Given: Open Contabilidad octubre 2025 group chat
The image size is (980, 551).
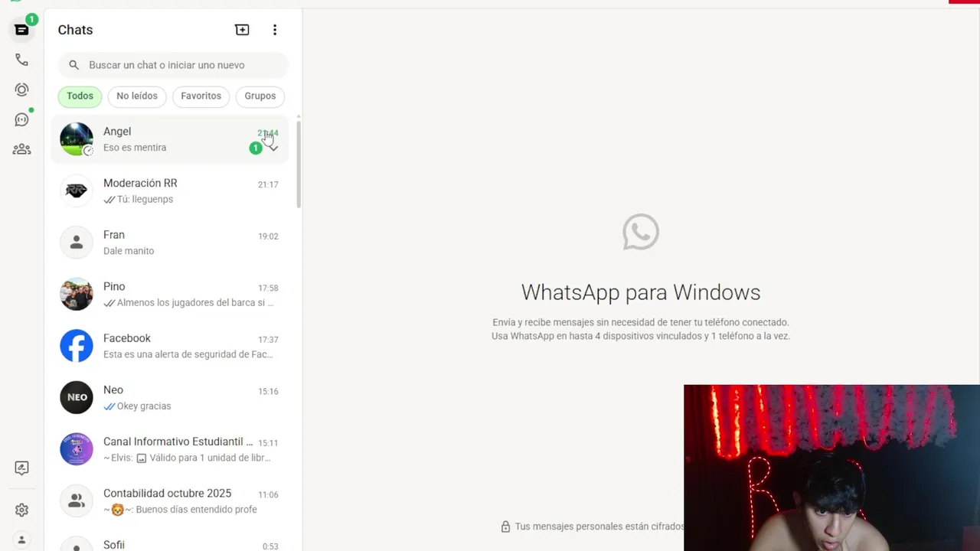Looking at the screenshot, I should [170, 500].
